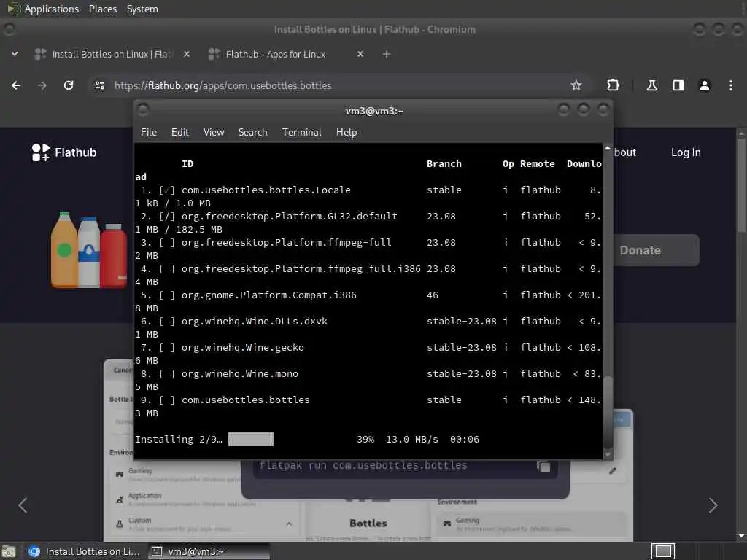The width and height of the screenshot is (747, 560).
Task: Expand the tab search dropdown arrow
Action: coord(15,54)
